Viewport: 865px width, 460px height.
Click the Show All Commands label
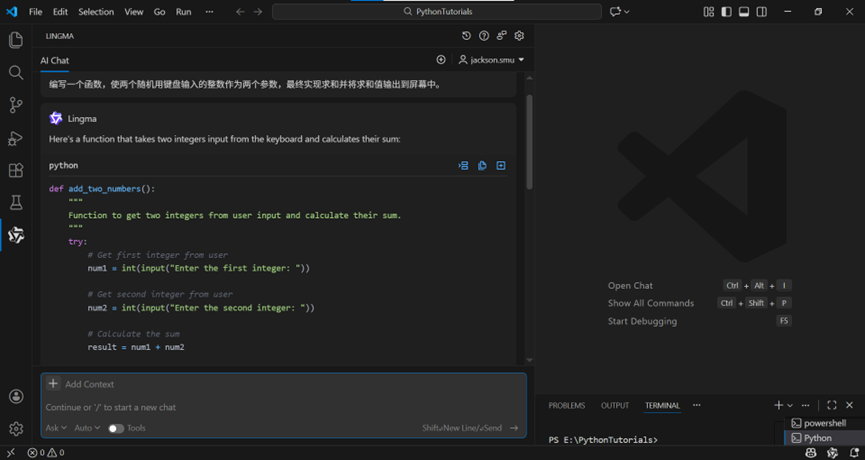[651, 303]
